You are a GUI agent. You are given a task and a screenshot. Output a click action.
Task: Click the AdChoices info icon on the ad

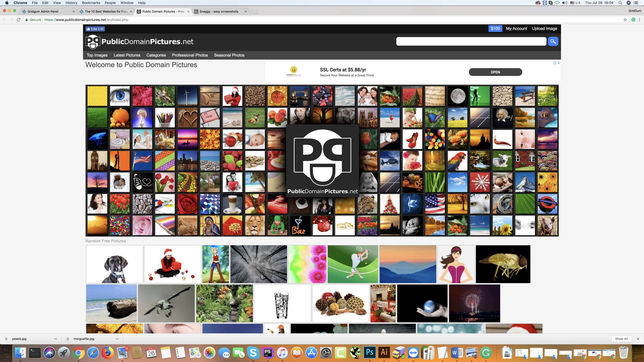(555, 63)
